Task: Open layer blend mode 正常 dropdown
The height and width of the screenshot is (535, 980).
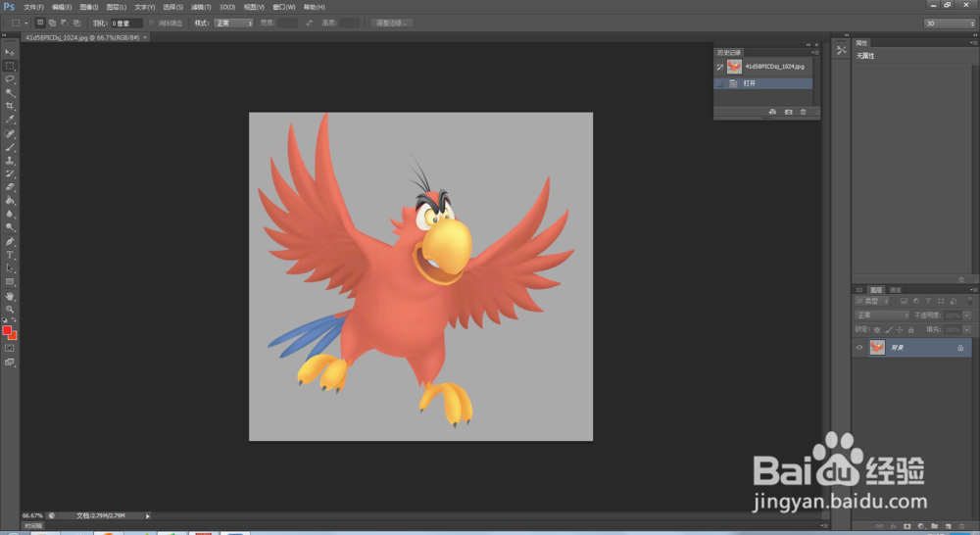Action: 882,315
